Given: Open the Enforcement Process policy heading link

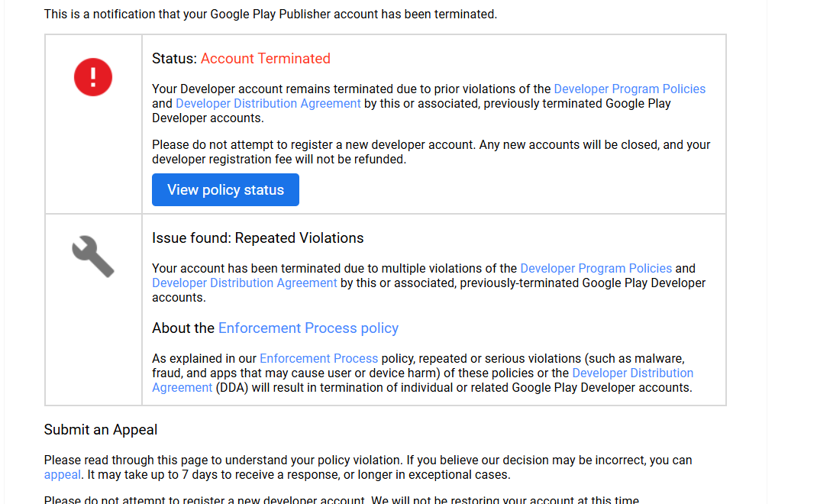Looking at the screenshot, I should click(x=308, y=328).
